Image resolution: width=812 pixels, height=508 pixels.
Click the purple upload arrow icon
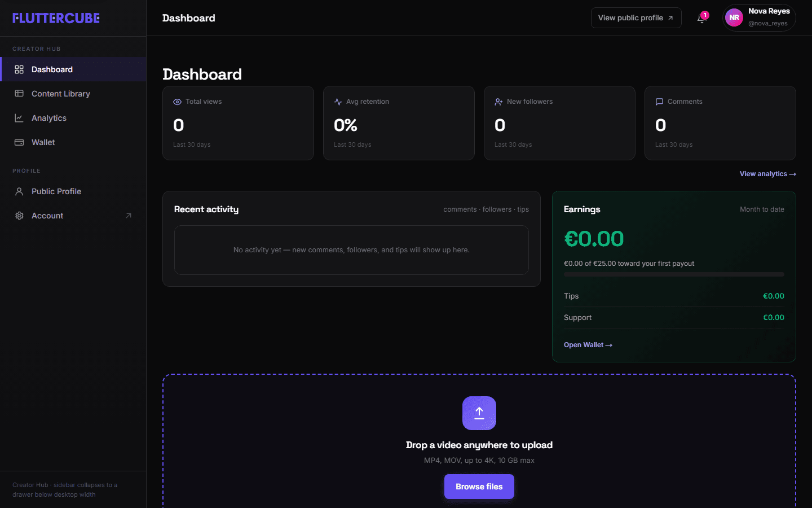pos(479,413)
